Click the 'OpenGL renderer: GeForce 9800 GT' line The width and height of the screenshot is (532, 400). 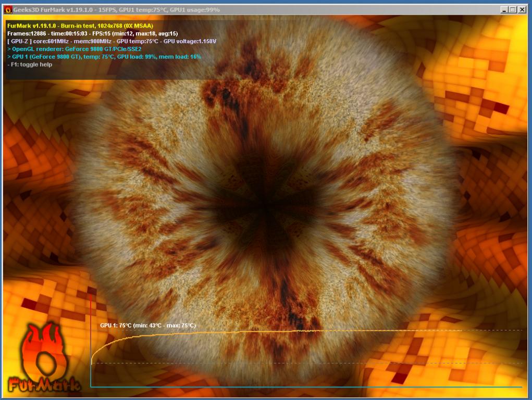tap(75, 49)
